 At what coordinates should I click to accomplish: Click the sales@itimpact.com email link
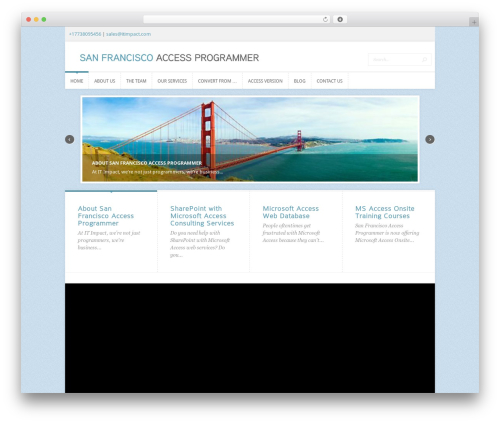click(128, 34)
